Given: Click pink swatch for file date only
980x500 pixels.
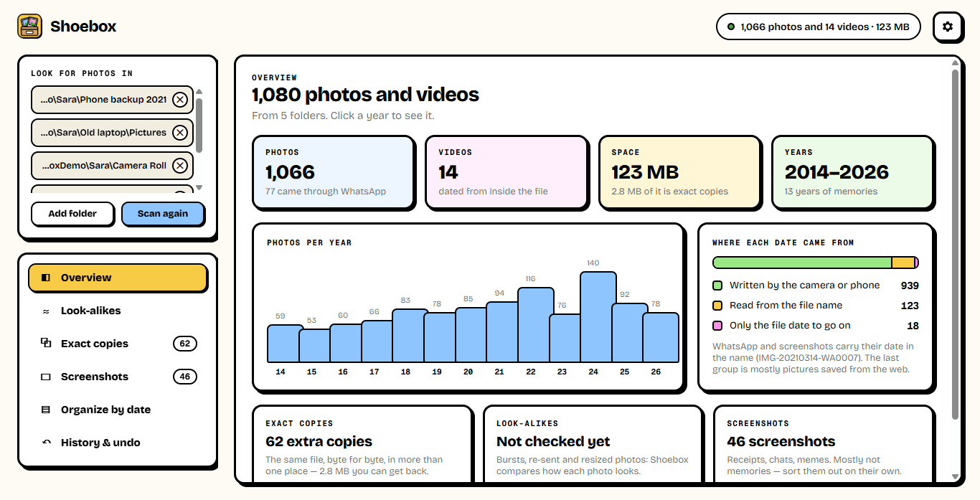Looking at the screenshot, I should pos(717,326).
